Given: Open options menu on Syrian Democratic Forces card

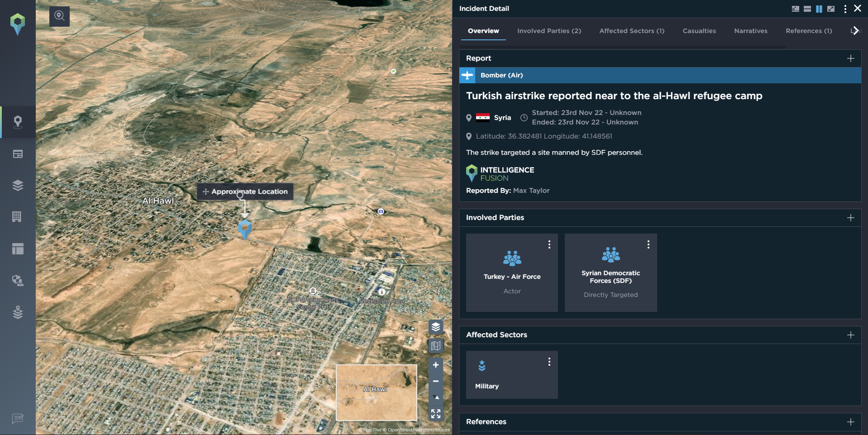Looking at the screenshot, I should (x=649, y=244).
